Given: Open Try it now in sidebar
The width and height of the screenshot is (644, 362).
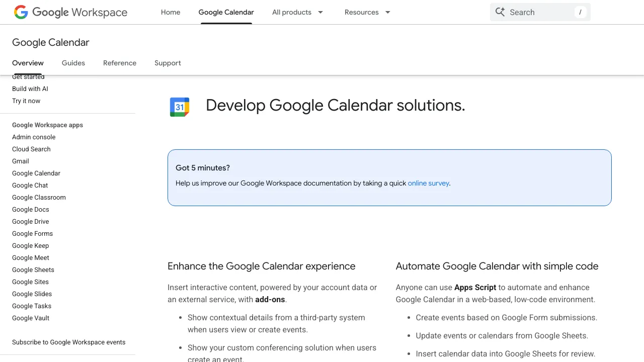Looking at the screenshot, I should click(x=26, y=101).
